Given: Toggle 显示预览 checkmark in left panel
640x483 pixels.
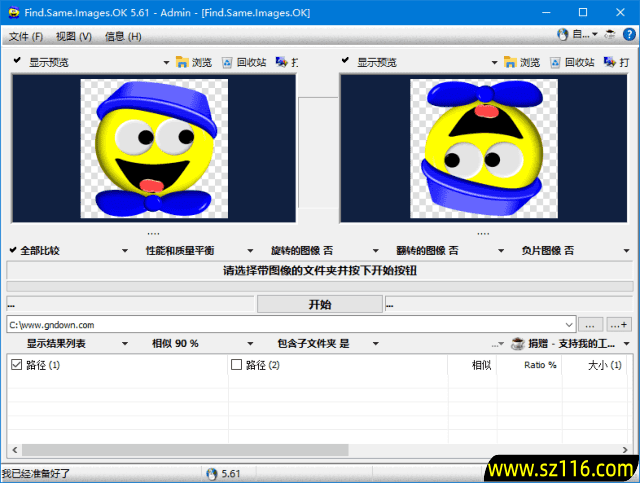Looking at the screenshot, I should 17,60.
